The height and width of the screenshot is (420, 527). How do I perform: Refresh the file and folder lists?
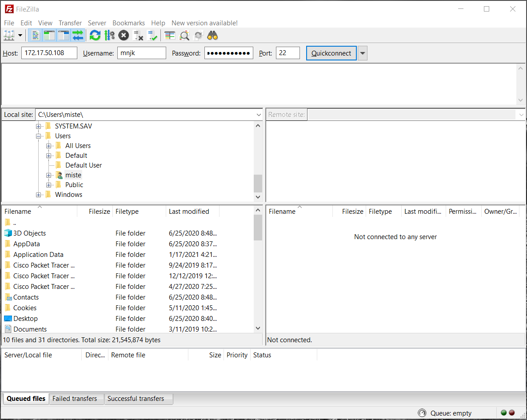click(95, 35)
